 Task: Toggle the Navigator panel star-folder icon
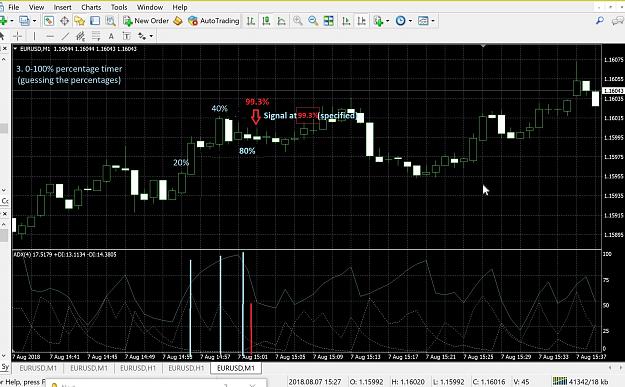coord(79,21)
